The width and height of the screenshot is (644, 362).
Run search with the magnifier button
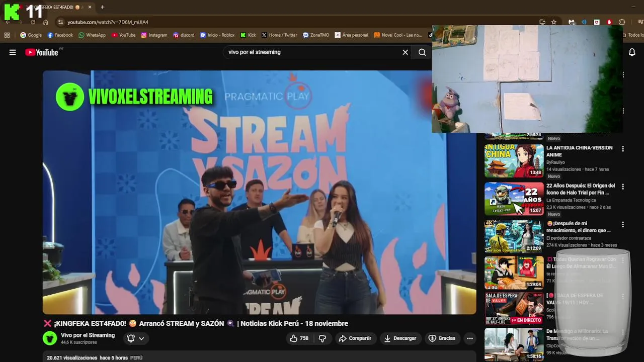click(422, 52)
